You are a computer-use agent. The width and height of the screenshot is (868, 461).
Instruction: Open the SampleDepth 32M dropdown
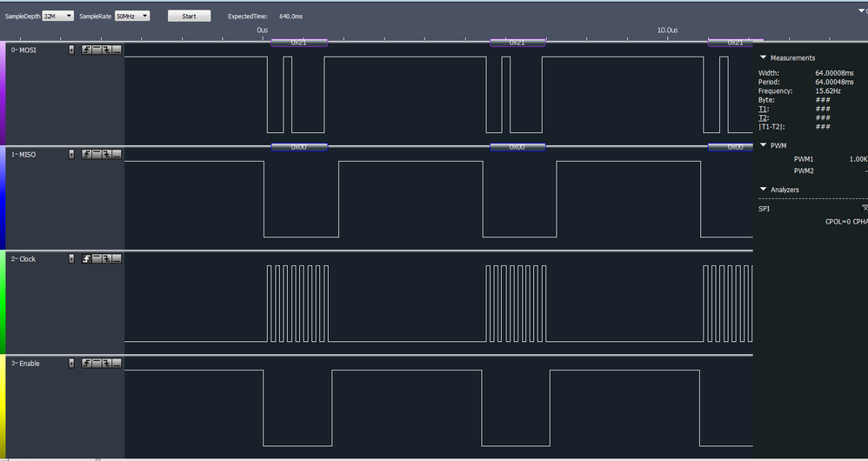point(58,16)
